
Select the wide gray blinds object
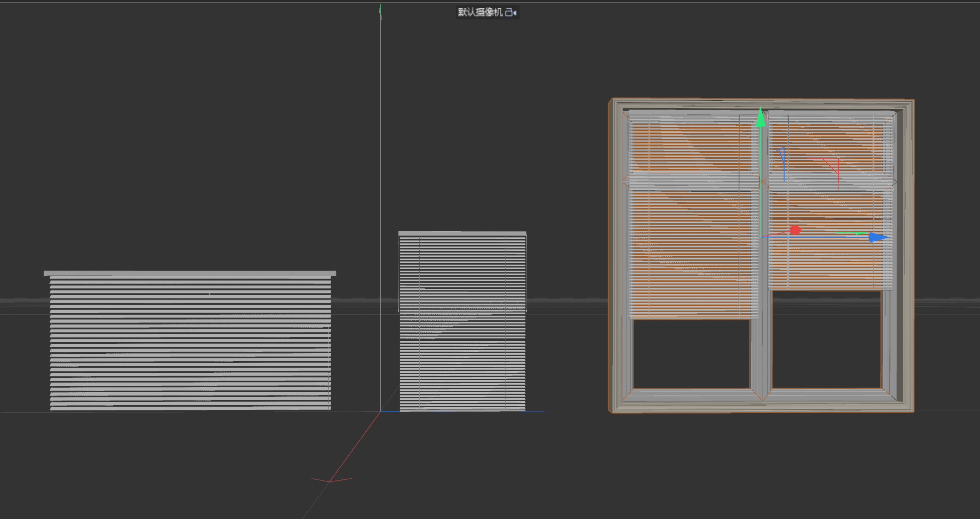(190, 341)
